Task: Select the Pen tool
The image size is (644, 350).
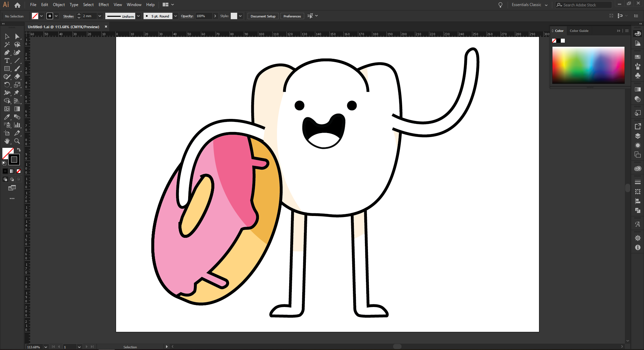Action: 7,52
